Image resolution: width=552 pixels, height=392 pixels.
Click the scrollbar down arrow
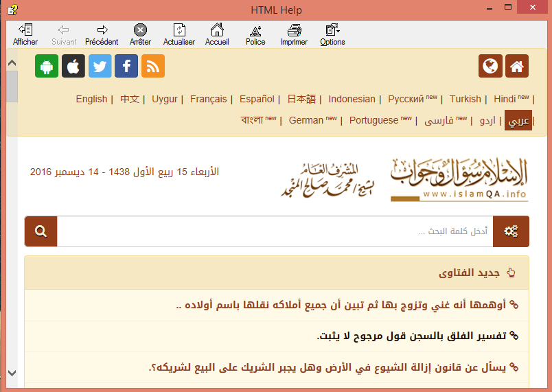click(12, 373)
